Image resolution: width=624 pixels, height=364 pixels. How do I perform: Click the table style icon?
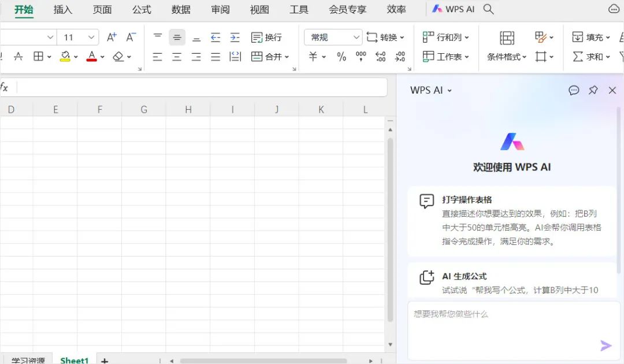click(540, 38)
